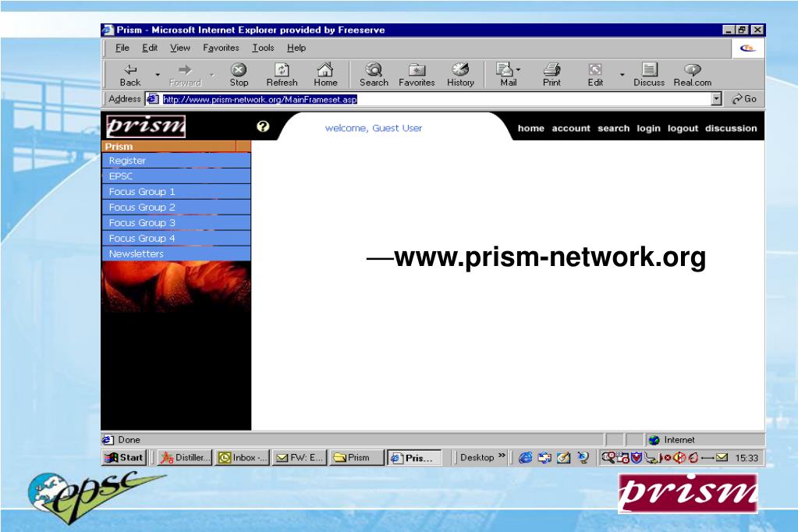Click the home link in page header

click(530, 128)
